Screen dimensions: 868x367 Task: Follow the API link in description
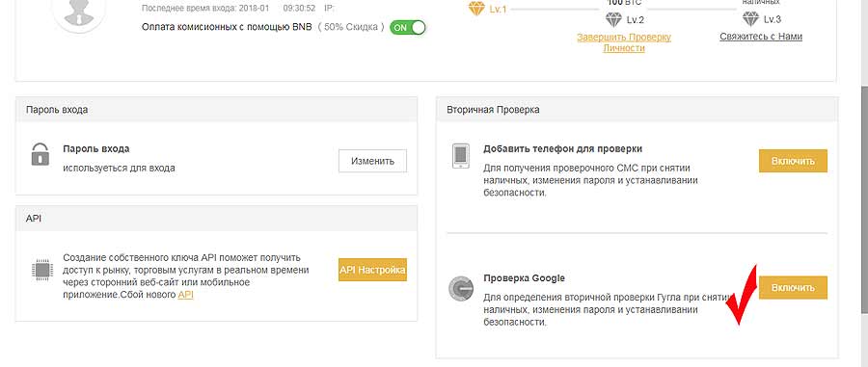point(185,295)
